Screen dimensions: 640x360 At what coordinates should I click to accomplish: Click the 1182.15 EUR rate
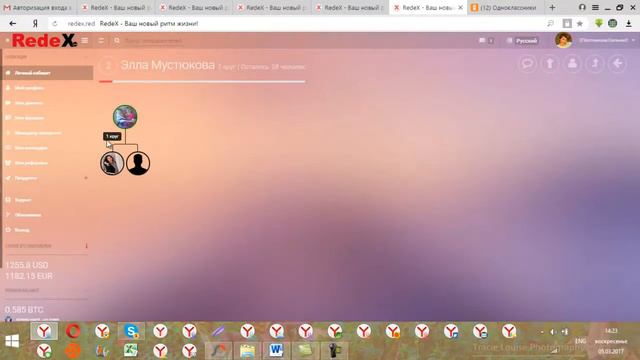point(29,276)
